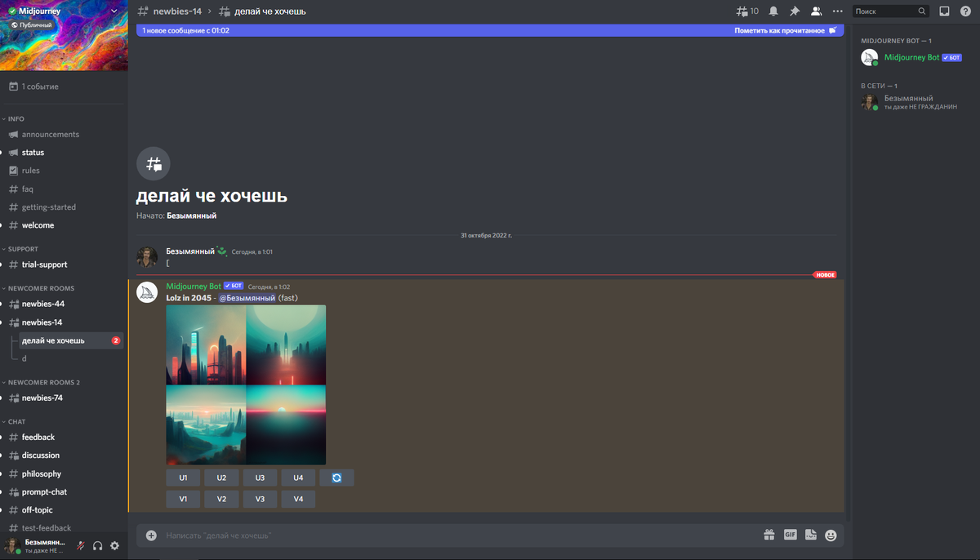
Task: Select Безымянный in the member list
Action: click(914, 102)
